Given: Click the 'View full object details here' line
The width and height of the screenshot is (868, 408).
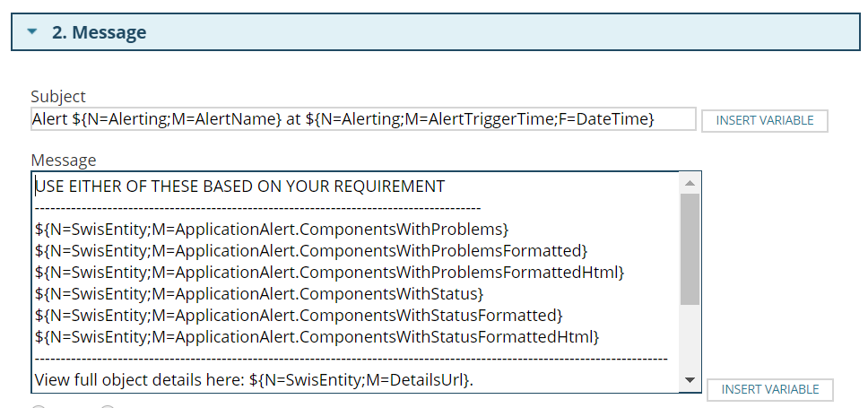Looking at the screenshot, I should pyautogui.click(x=254, y=379).
